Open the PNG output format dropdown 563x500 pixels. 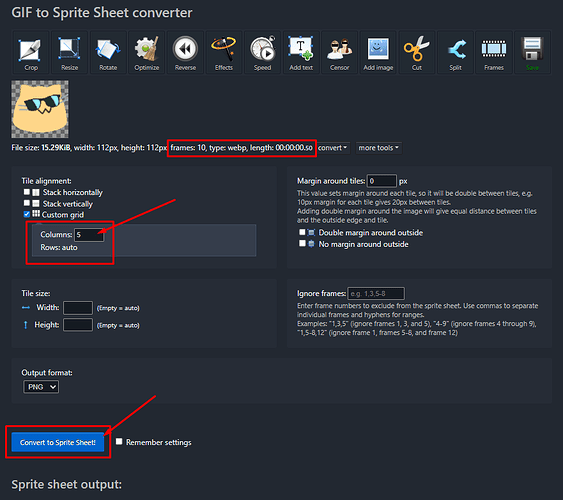click(41, 387)
